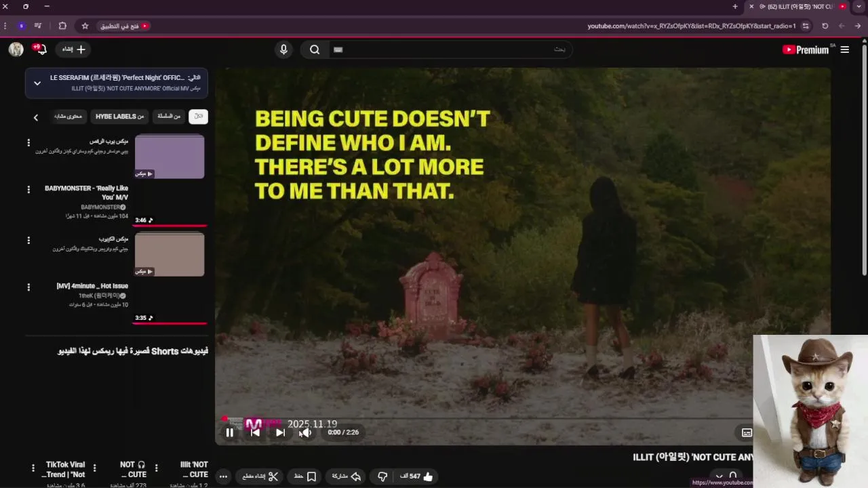
Task: Open options for BABYMONSTER 'Really Like You'
Action: (x=28, y=190)
